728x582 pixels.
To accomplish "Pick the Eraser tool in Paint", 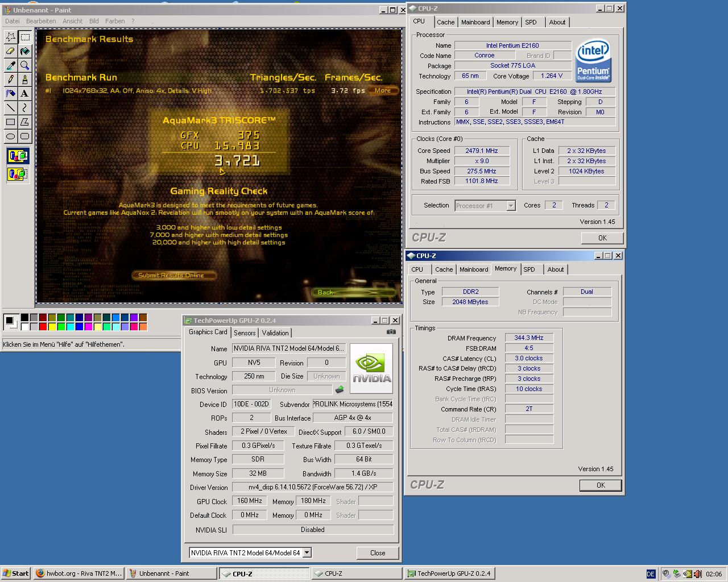I will pyautogui.click(x=11, y=51).
